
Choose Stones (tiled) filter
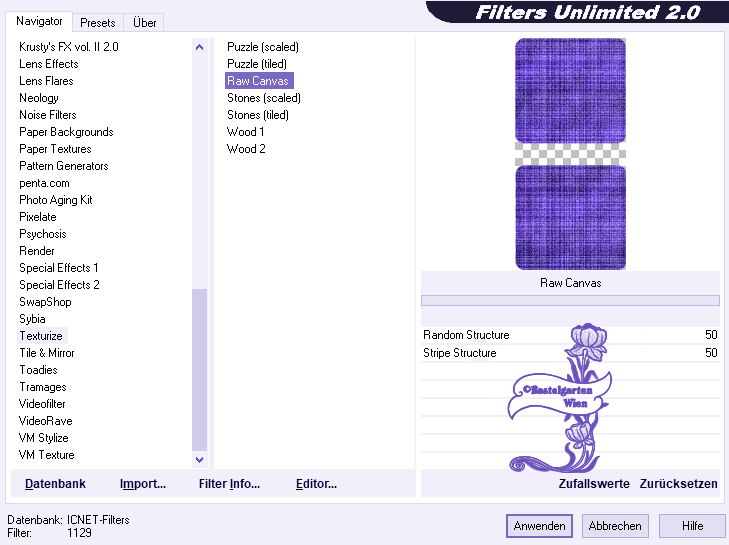[x=258, y=115]
